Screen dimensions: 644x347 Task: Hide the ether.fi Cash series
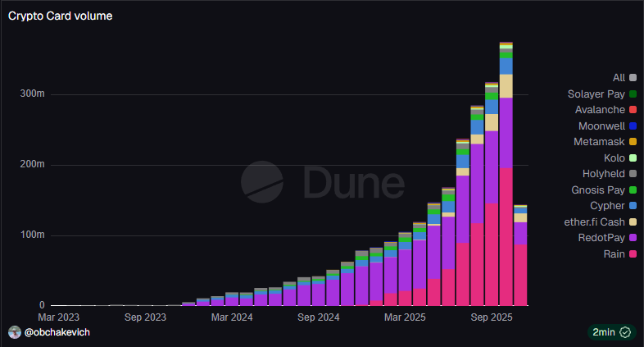(x=603, y=222)
